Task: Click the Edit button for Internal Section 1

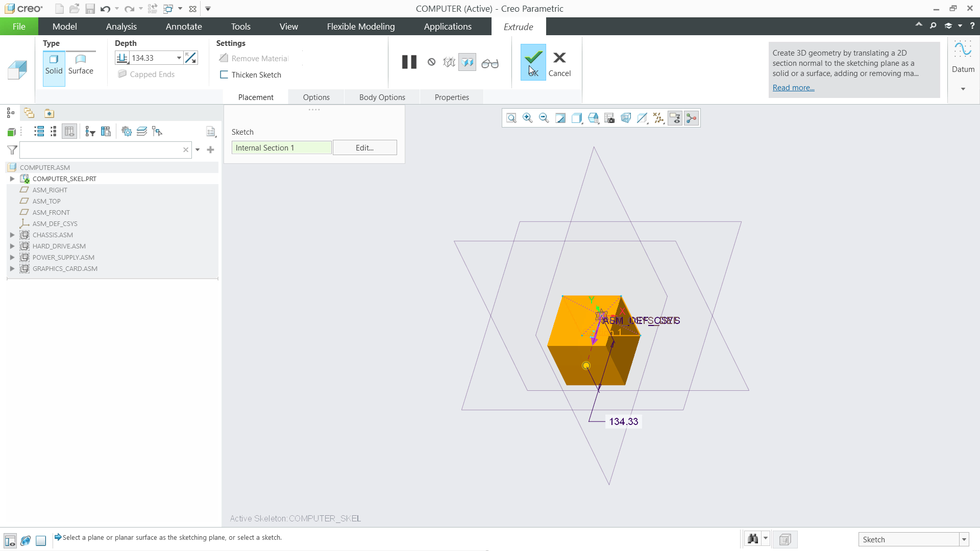Action: coord(364,147)
